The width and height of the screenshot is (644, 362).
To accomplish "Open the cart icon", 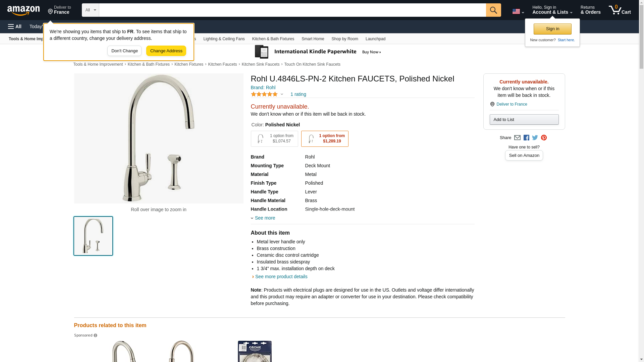I will [620, 10].
